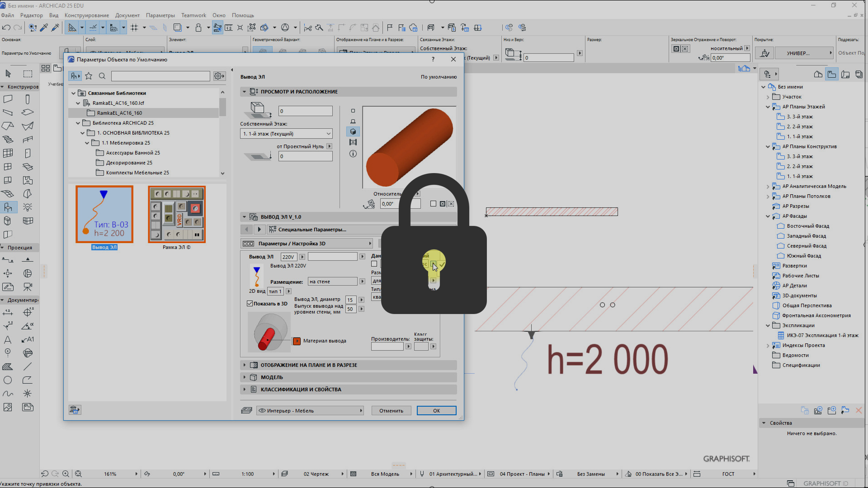Open the 'Документ' menu
This screenshot has width=868, height=488.
point(127,15)
